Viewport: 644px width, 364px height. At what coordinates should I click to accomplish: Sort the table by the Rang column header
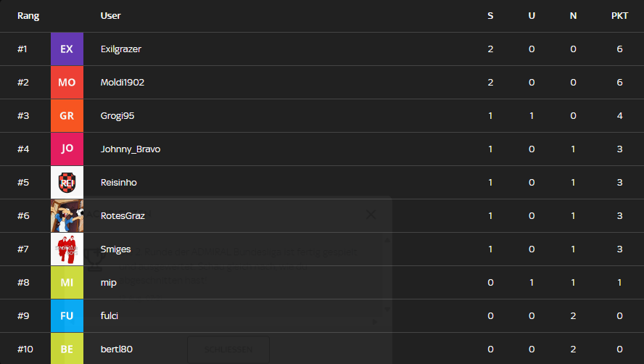pos(28,16)
